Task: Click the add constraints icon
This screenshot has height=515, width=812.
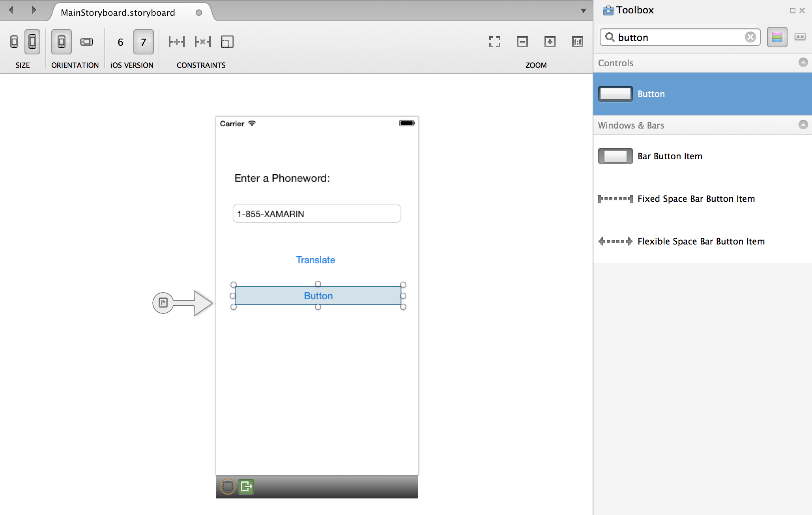Action: click(176, 42)
